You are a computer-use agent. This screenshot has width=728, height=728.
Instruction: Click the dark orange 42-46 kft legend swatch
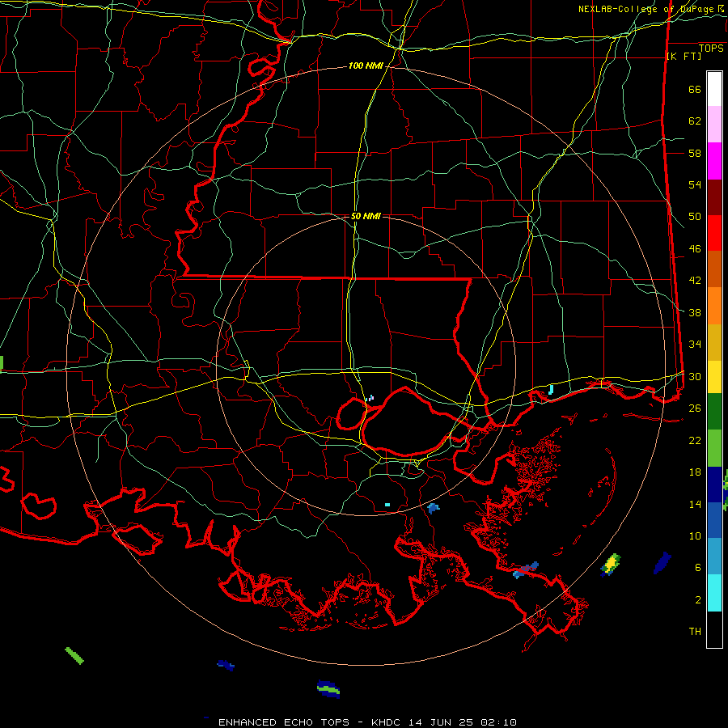(x=714, y=269)
